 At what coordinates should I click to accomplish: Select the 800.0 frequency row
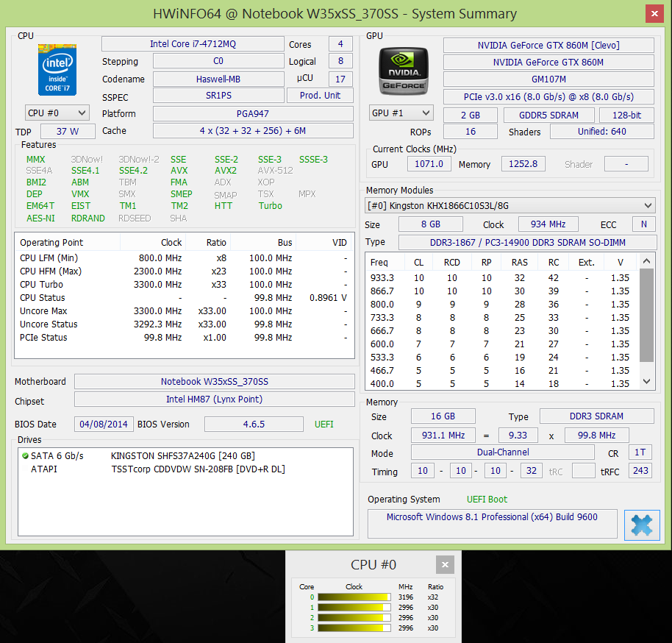[x=502, y=305]
